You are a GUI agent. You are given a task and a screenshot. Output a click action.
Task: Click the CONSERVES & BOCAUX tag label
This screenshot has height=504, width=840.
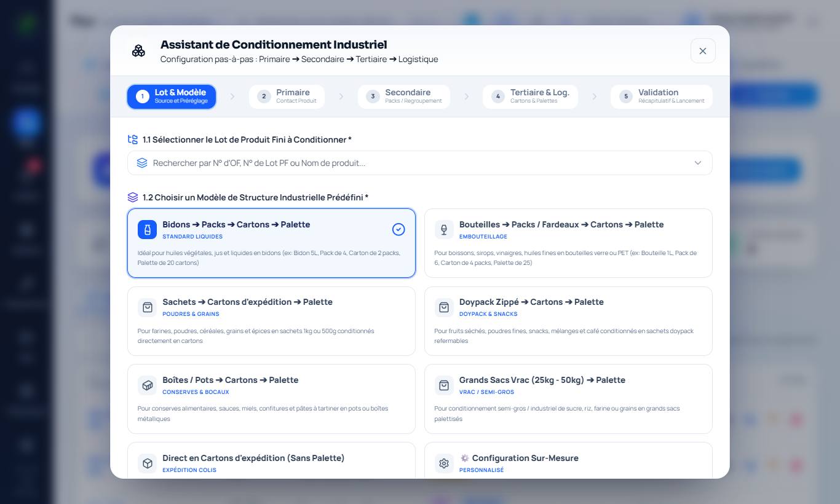(x=196, y=392)
